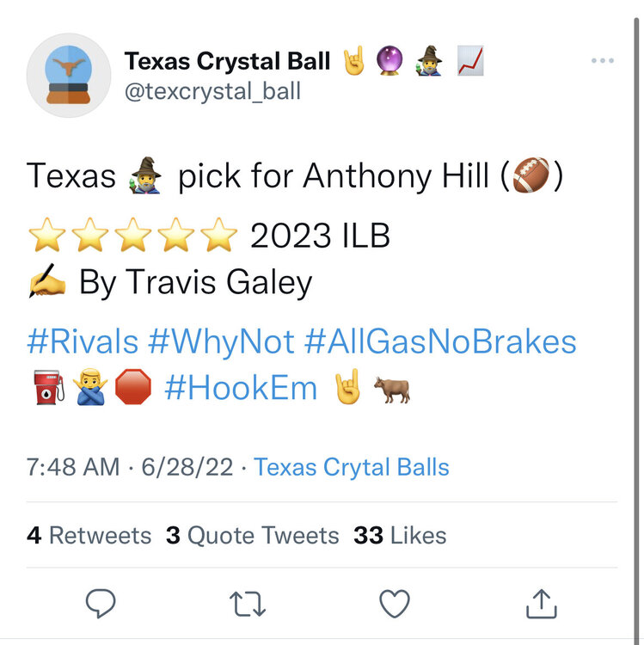This screenshot has height=645, width=644.
Task: Click the red stop sign emoji
Action: point(133,389)
